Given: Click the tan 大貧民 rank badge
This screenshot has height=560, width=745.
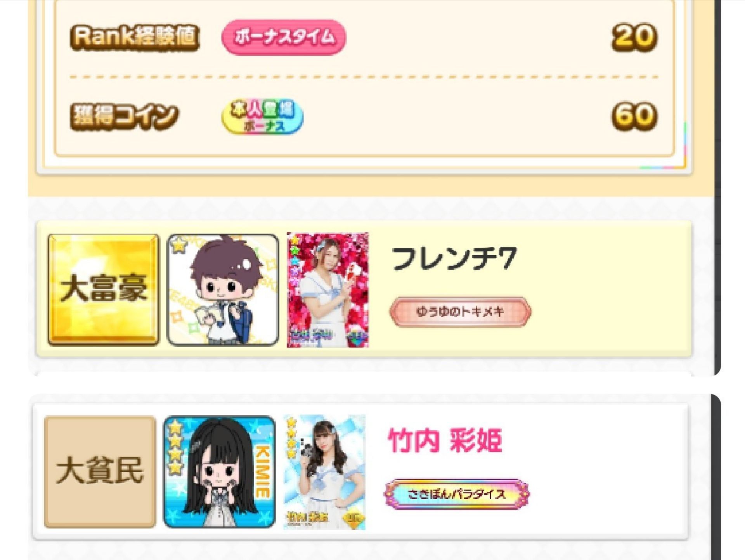Looking at the screenshot, I should click(x=100, y=472).
